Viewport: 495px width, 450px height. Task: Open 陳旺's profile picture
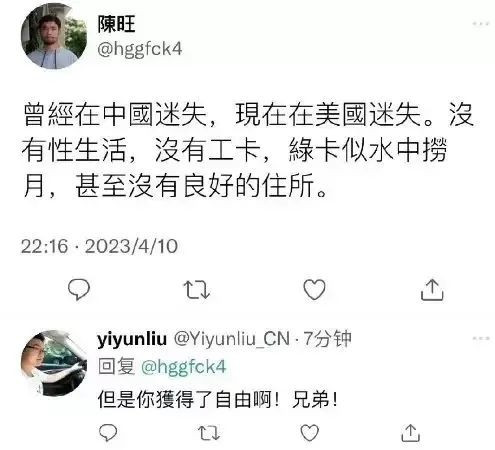[x=54, y=36]
